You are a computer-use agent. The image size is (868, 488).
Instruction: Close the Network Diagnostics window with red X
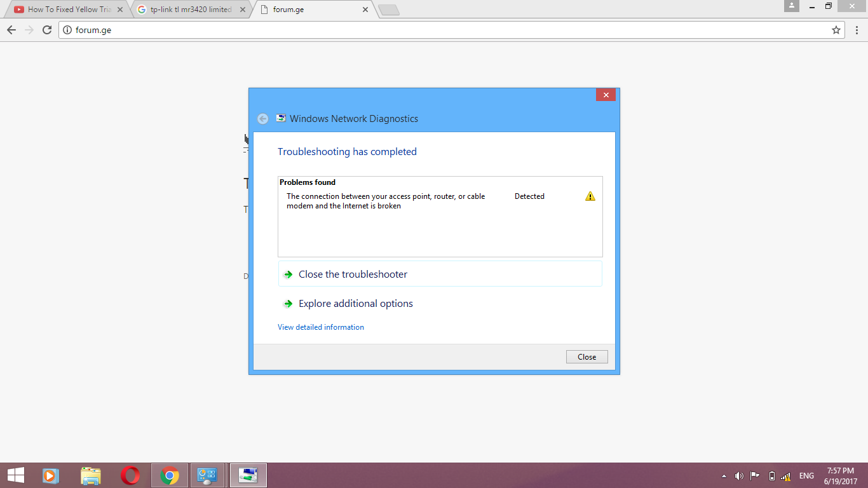(606, 95)
